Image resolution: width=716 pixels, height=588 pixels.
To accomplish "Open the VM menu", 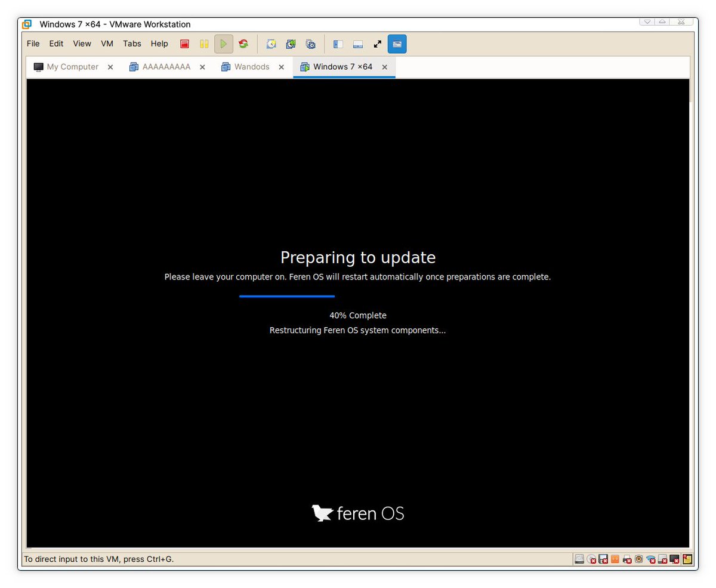I will 107,44.
